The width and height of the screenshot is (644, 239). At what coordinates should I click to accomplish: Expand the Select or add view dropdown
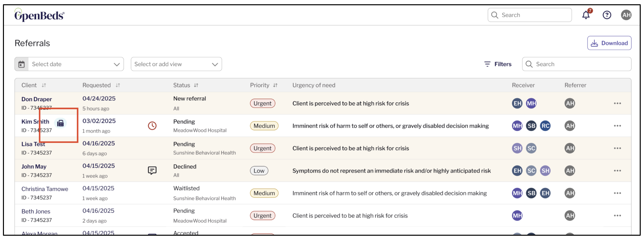pyautogui.click(x=176, y=64)
